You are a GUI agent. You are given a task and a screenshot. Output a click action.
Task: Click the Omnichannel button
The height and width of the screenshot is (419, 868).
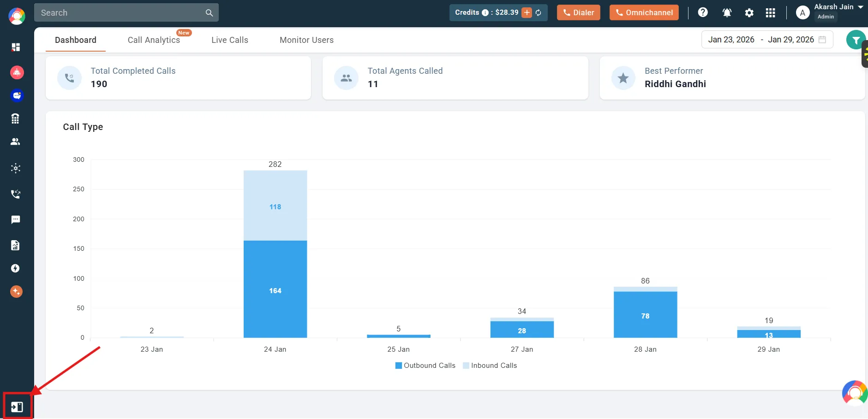tap(643, 12)
